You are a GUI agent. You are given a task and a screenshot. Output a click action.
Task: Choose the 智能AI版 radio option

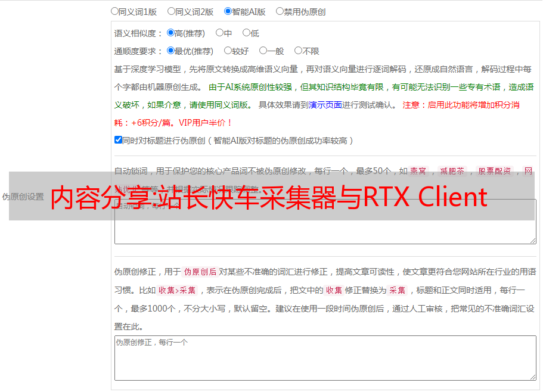pyautogui.click(x=228, y=11)
